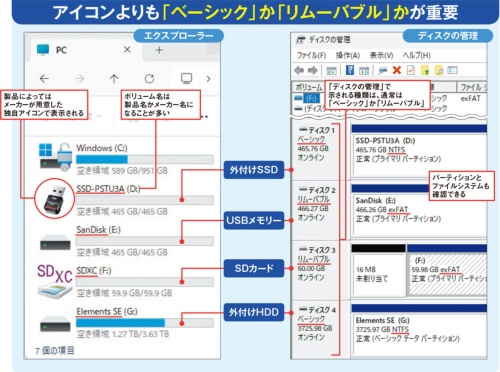Image resolution: width=500 pixels, height=372 pixels.
Task: Select the SSD-PSTU3A (D:) USB drive icon
Action: tap(55, 199)
